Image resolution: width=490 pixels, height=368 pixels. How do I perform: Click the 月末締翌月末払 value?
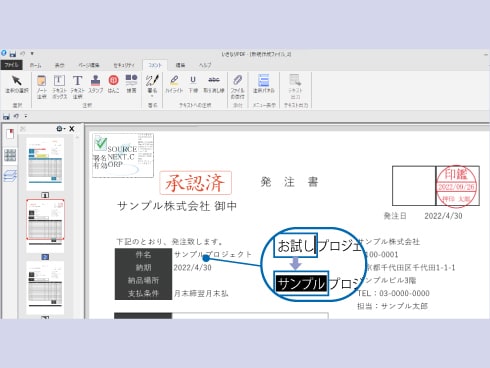(201, 293)
